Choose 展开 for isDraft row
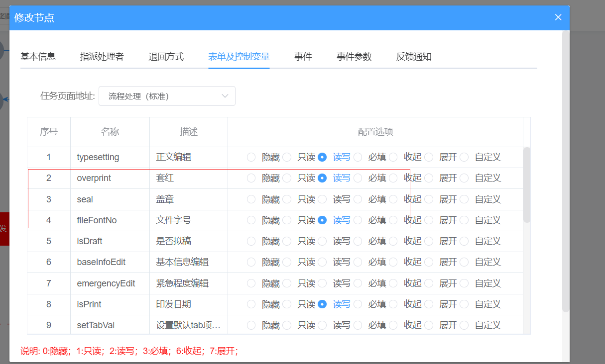The height and width of the screenshot is (364, 605). click(x=429, y=241)
